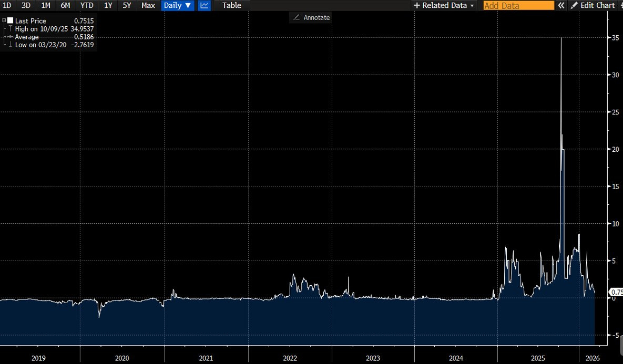Click the 0.75 last value axis tag
623x364 pixels.
click(x=617, y=292)
